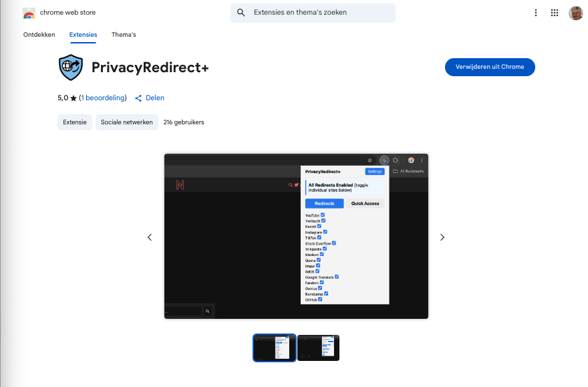Open the Thema's tab

click(x=124, y=35)
